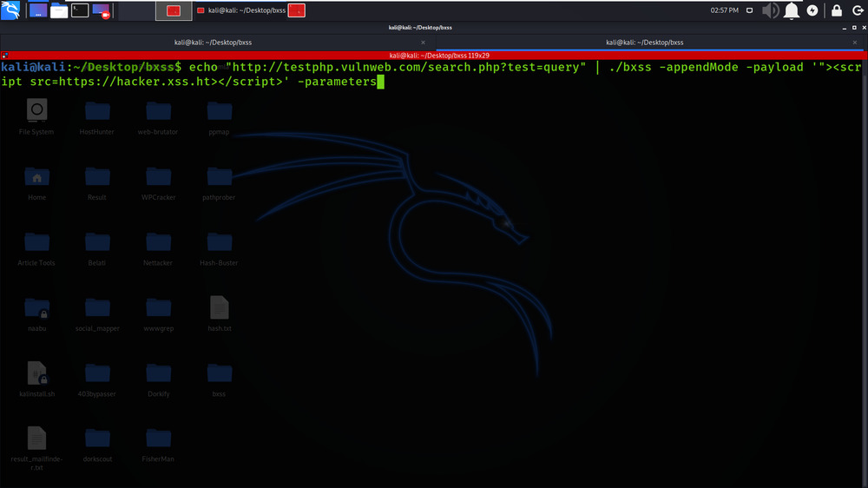Viewport: 868px width, 488px height.
Task: Click the kali@kali prompt text
Action: tap(33, 67)
